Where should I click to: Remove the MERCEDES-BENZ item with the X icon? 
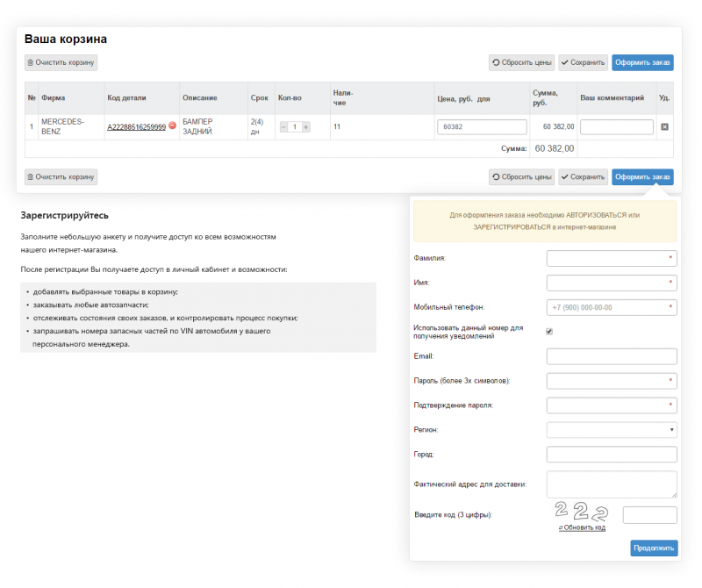pos(664,127)
